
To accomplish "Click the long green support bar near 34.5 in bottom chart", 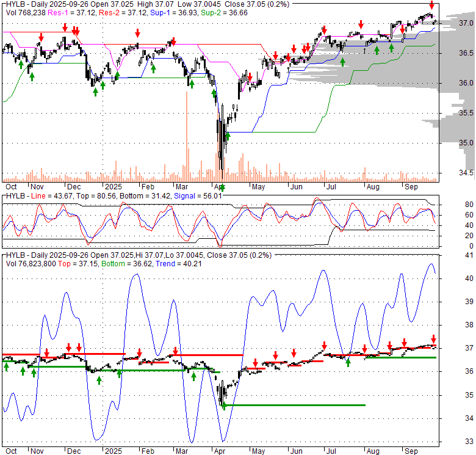I will coord(295,405).
